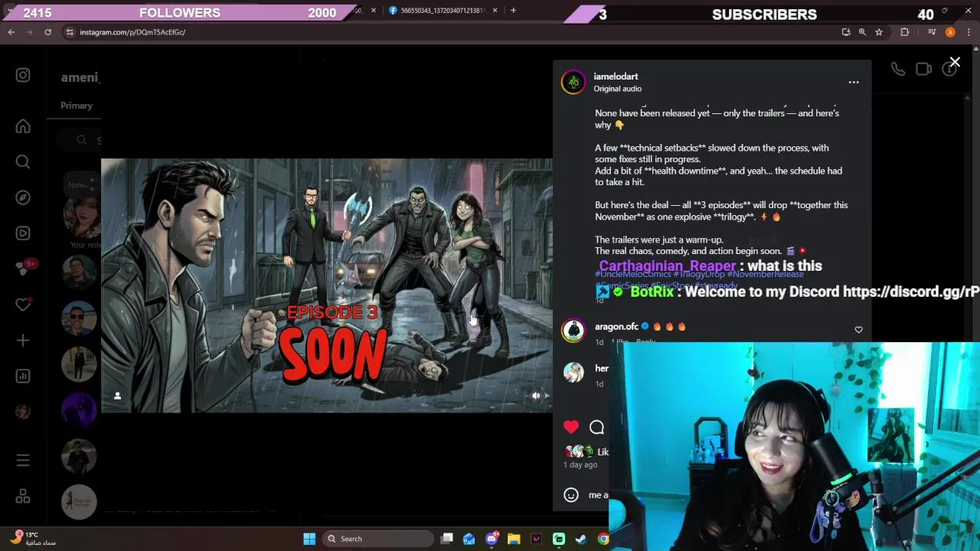
Task: Open aragon.ofc commenter profile
Action: pos(616,327)
